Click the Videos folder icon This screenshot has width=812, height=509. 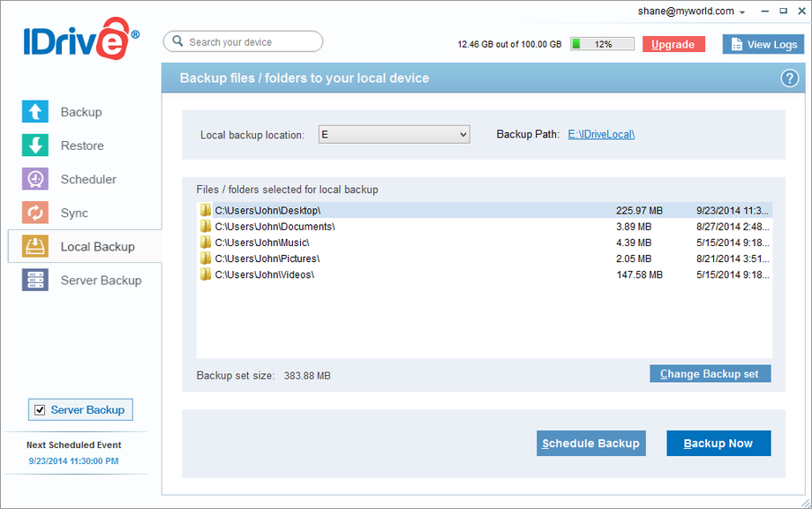coord(206,274)
